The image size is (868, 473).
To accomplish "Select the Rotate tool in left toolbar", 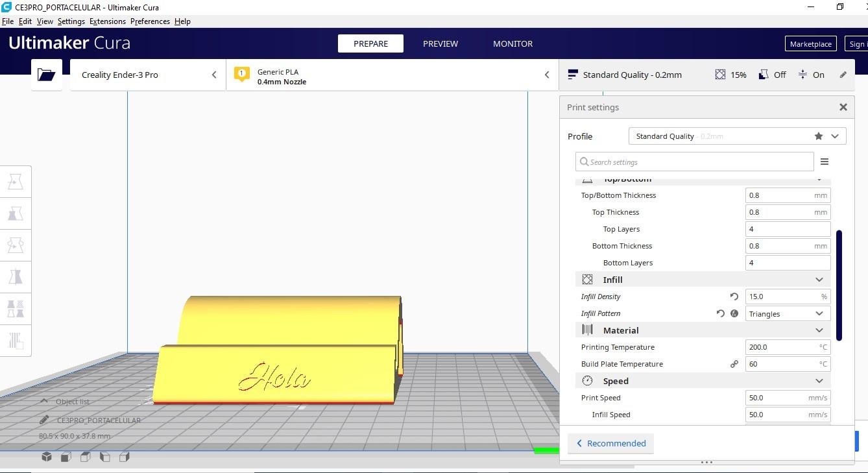I will [16, 245].
